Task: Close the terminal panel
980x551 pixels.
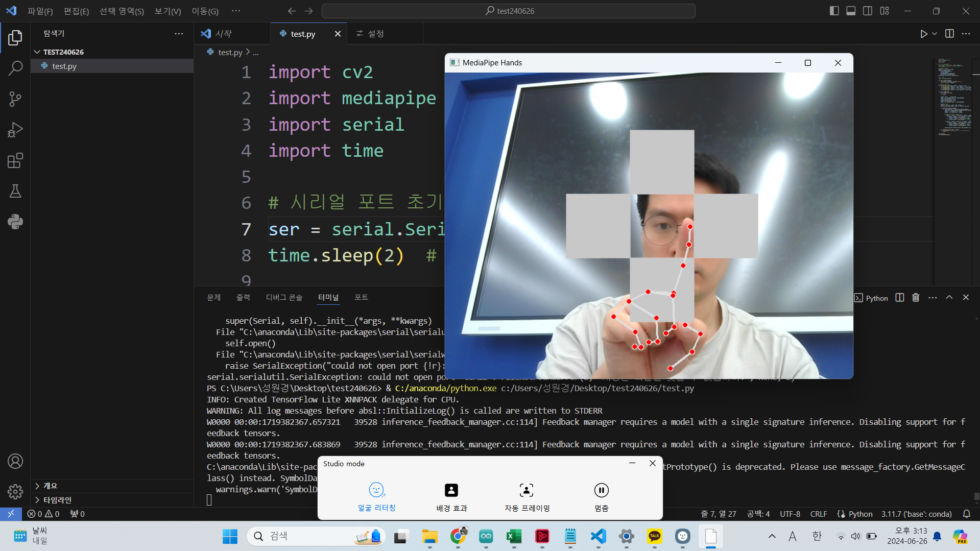Action: coord(966,298)
